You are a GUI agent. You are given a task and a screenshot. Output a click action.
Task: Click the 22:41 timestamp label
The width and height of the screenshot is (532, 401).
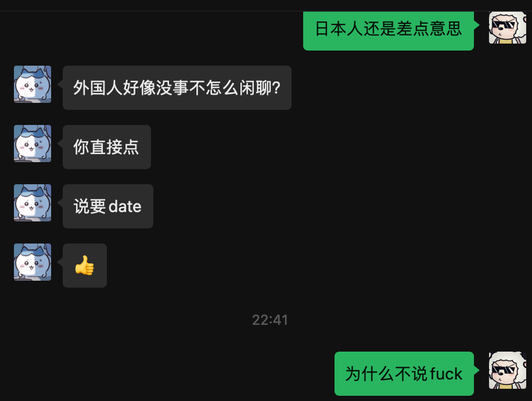270,320
